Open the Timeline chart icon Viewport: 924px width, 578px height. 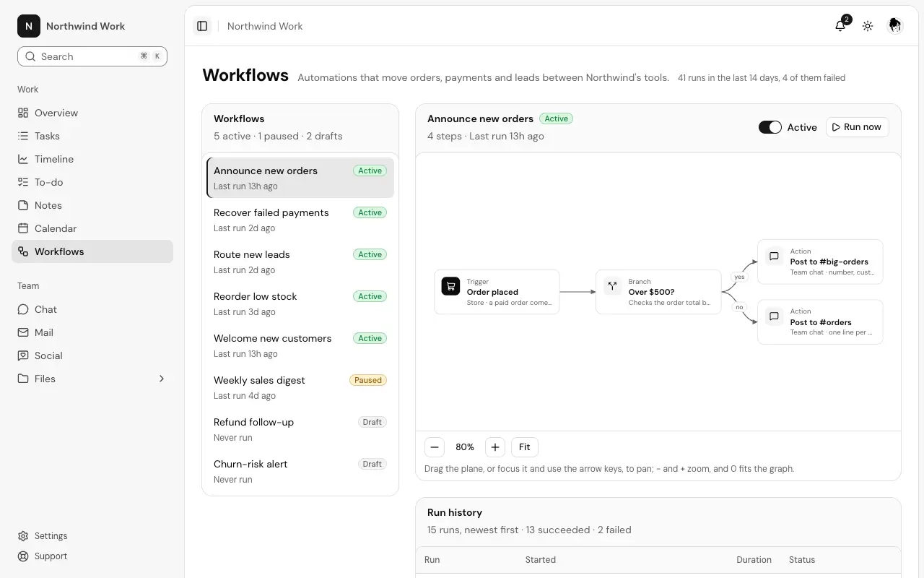23,159
